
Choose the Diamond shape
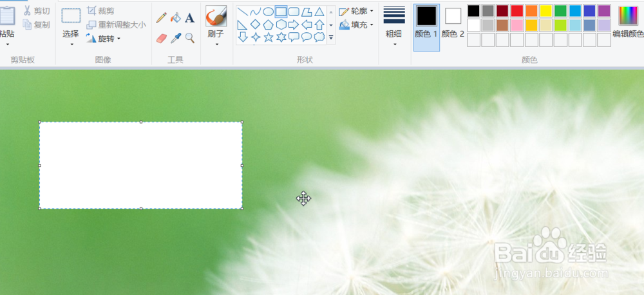click(x=256, y=24)
